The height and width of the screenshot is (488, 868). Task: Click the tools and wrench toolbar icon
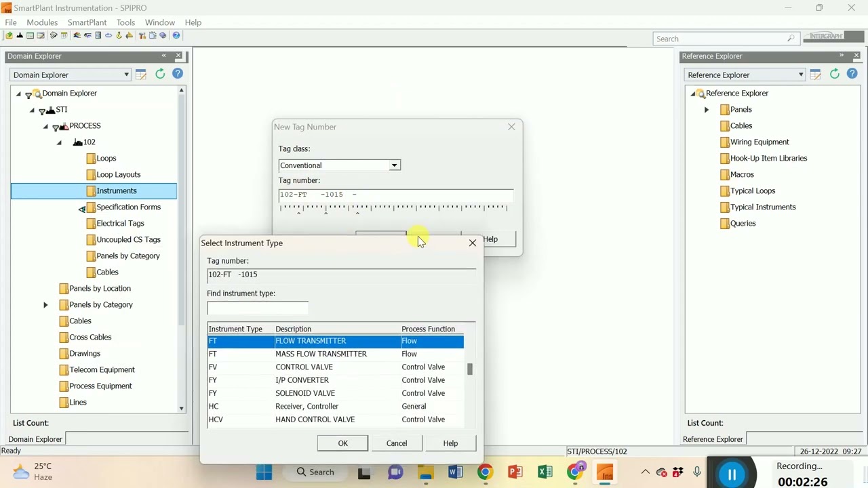pyautogui.click(x=142, y=35)
